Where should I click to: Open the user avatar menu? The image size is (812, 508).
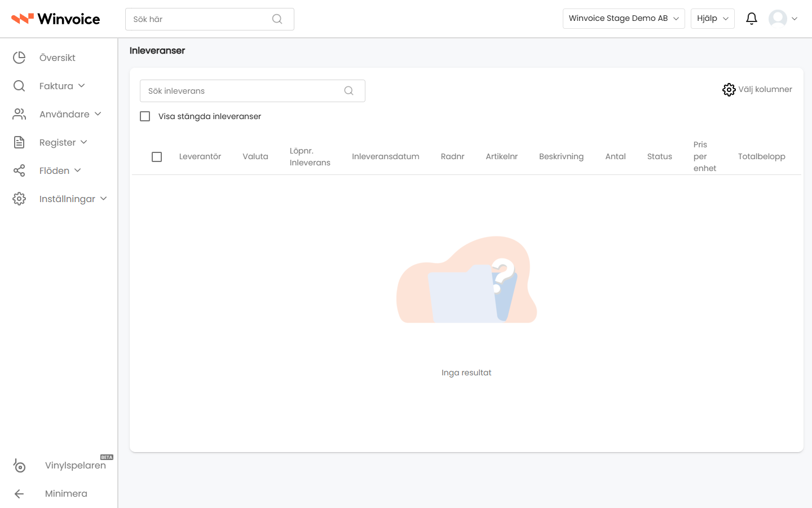click(778, 19)
